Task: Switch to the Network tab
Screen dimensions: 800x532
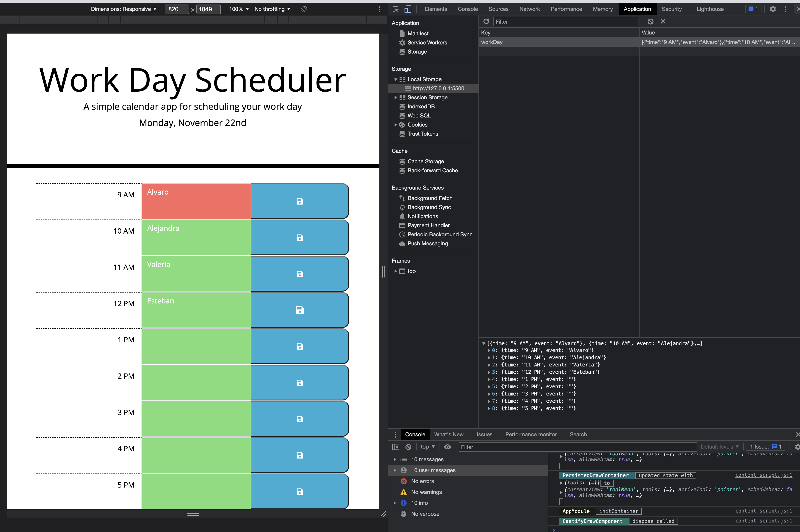Action: click(529, 9)
